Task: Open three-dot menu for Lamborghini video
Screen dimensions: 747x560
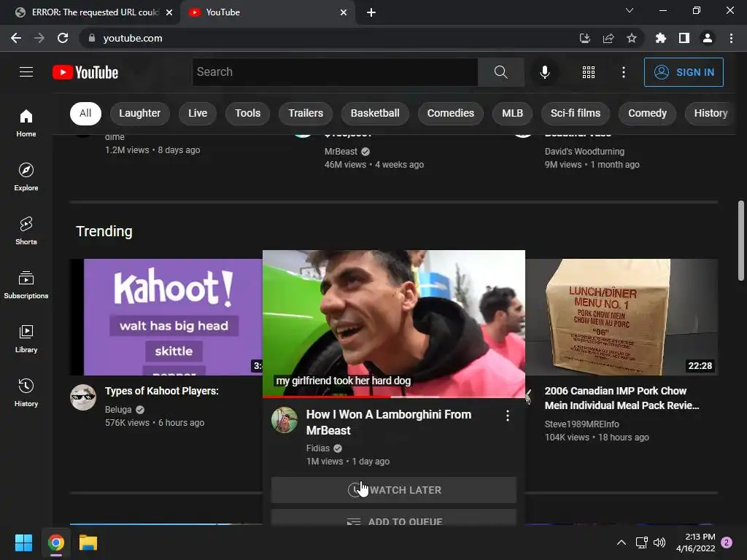Action: [508, 416]
